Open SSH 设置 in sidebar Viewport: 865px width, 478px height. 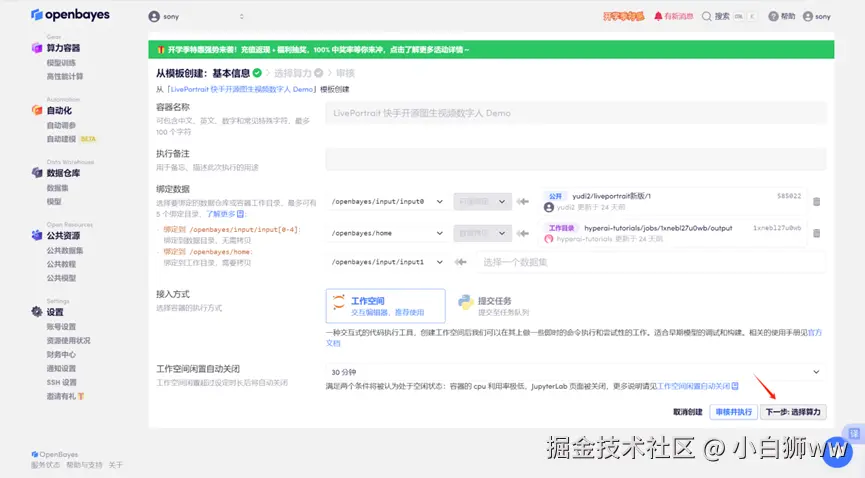click(x=62, y=382)
